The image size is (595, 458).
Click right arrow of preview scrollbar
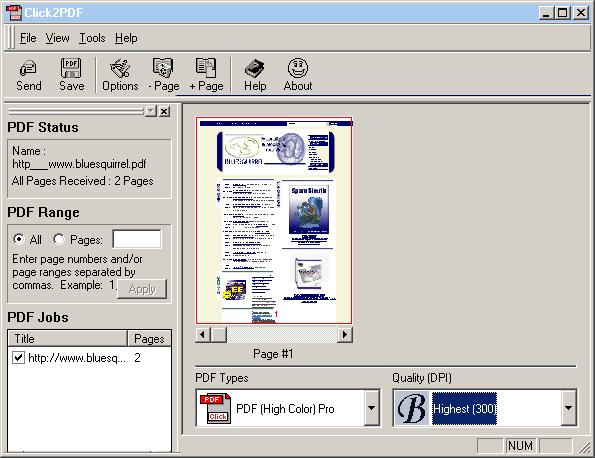[345, 335]
